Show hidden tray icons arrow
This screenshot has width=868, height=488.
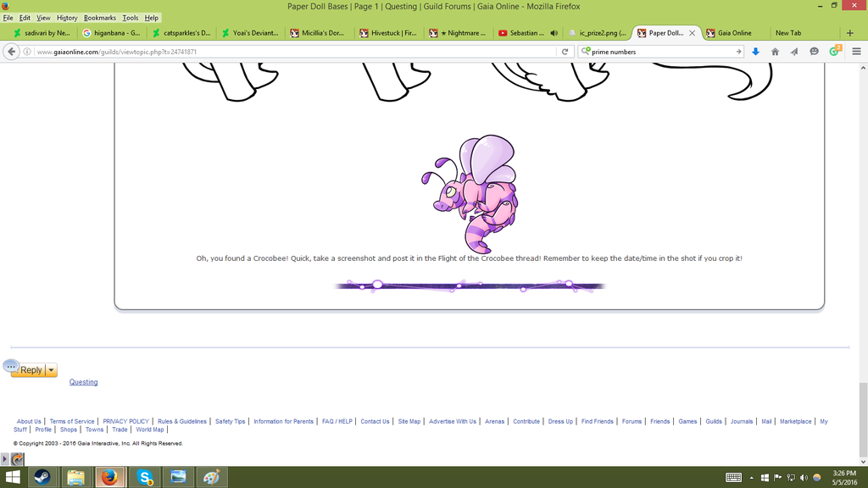tap(751, 478)
